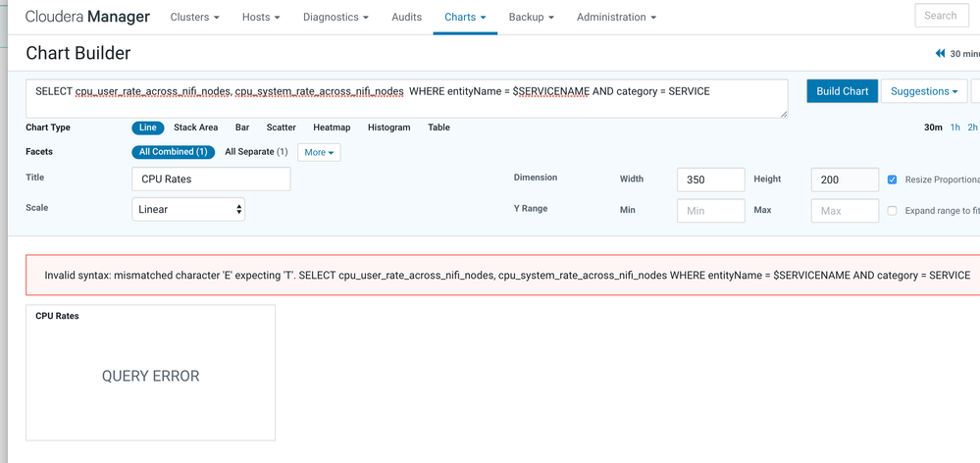Click the Build Chart button

click(x=842, y=91)
